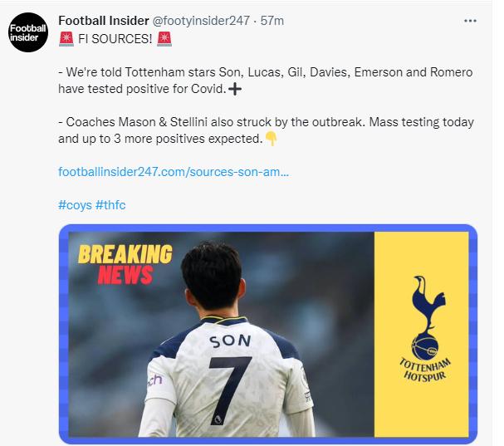Click the Tottenham Hotspur crest in image

(x=425, y=328)
